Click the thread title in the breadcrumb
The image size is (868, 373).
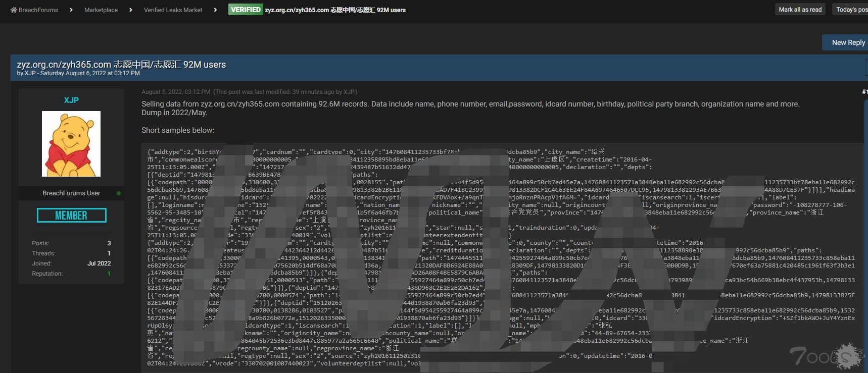click(335, 10)
